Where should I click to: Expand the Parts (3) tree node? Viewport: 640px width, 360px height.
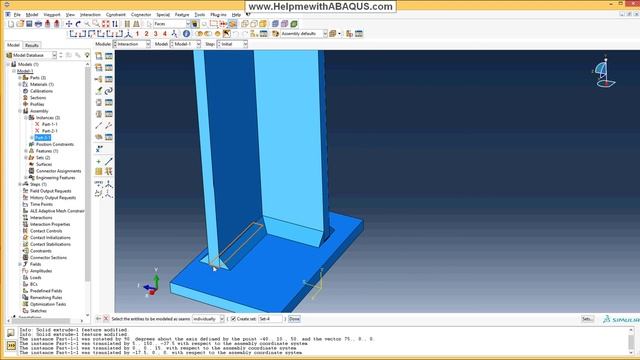[20, 78]
